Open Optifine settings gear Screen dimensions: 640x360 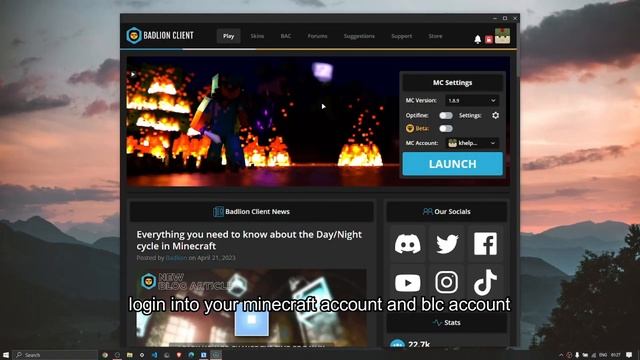click(x=495, y=116)
